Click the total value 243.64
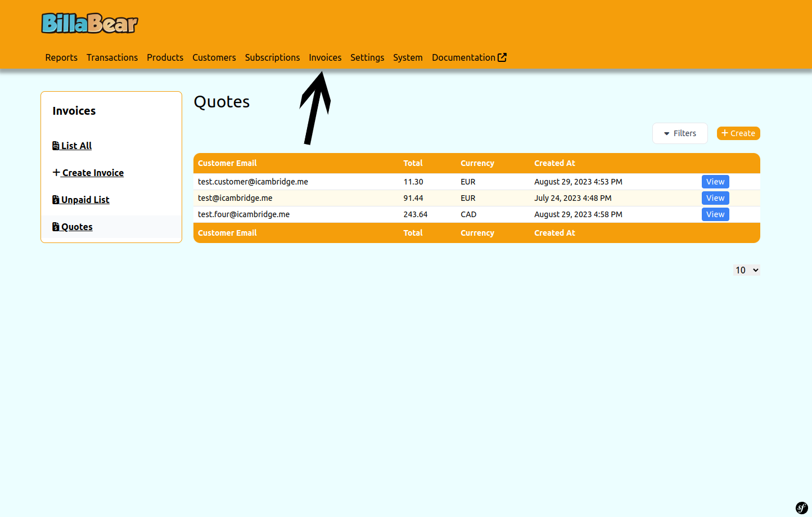Viewport: 812px width, 517px height. tap(416, 214)
